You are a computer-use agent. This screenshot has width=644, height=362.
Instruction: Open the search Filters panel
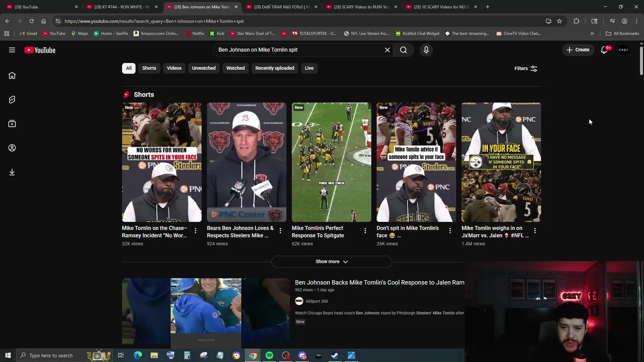click(x=526, y=68)
